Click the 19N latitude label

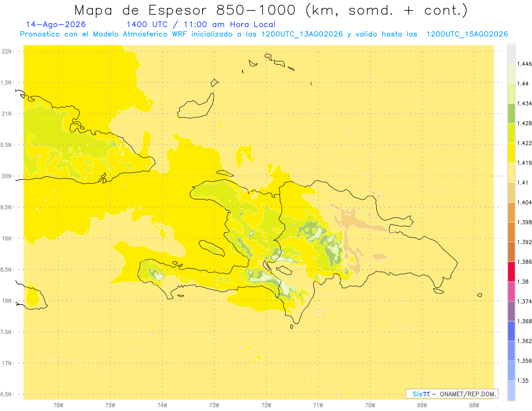click(7, 238)
